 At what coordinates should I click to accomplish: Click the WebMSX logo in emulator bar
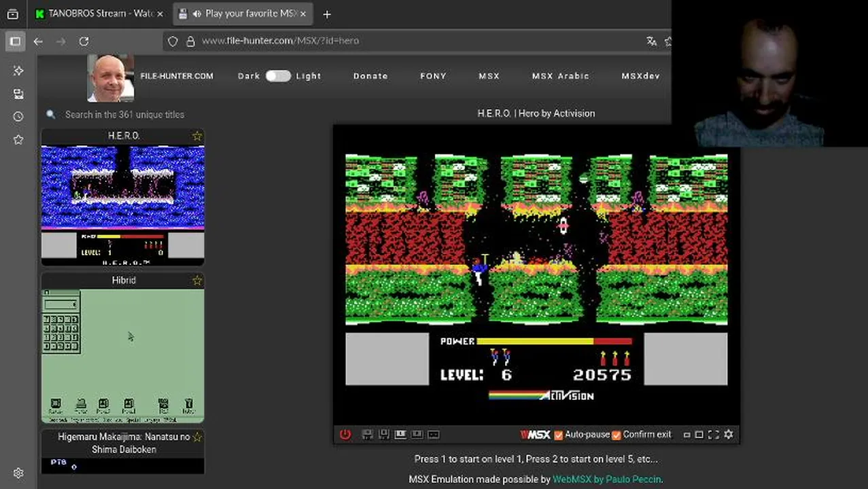pyautogui.click(x=535, y=435)
